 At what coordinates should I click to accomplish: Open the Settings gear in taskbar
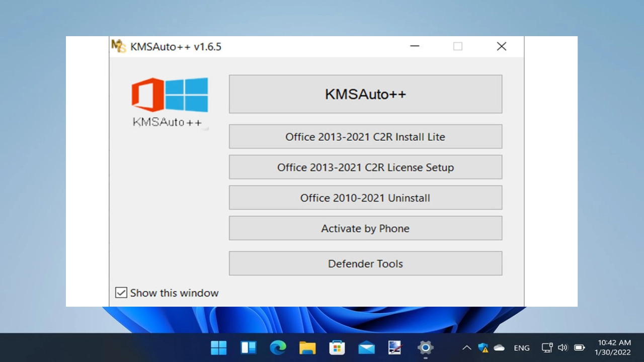(x=425, y=347)
